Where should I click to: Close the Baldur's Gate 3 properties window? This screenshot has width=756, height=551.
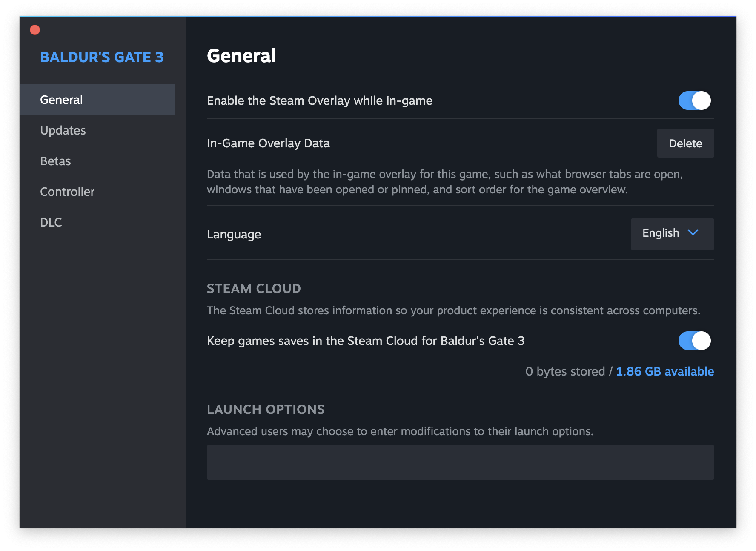pos(35,30)
